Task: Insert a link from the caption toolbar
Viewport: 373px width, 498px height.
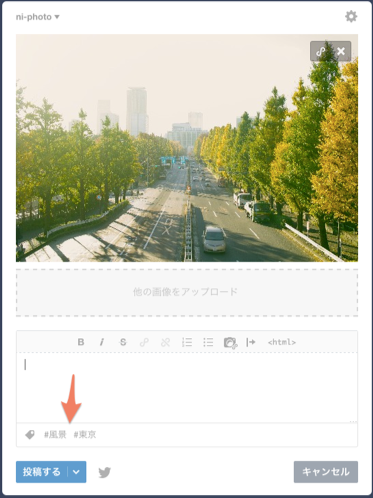Action: pyautogui.click(x=144, y=342)
